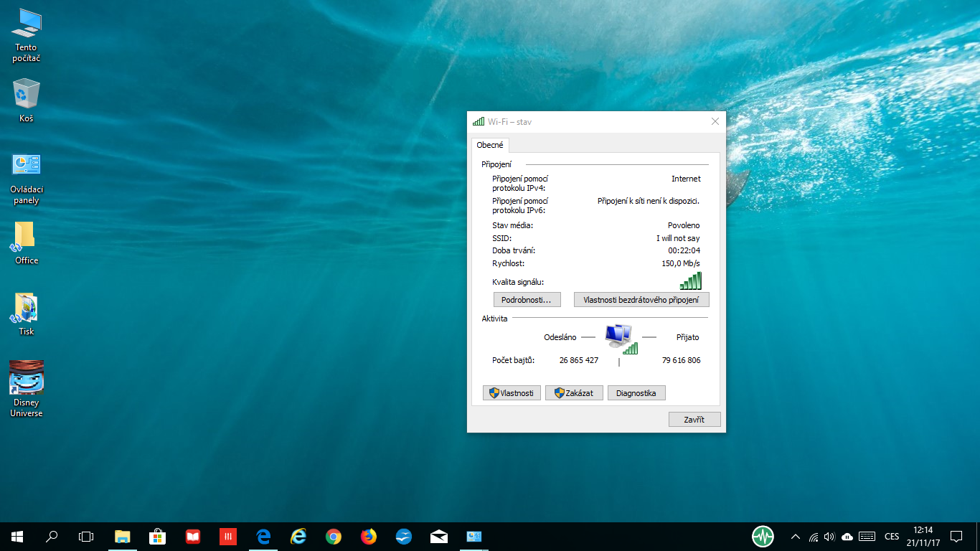Open the CES input language switcher

(x=892, y=536)
